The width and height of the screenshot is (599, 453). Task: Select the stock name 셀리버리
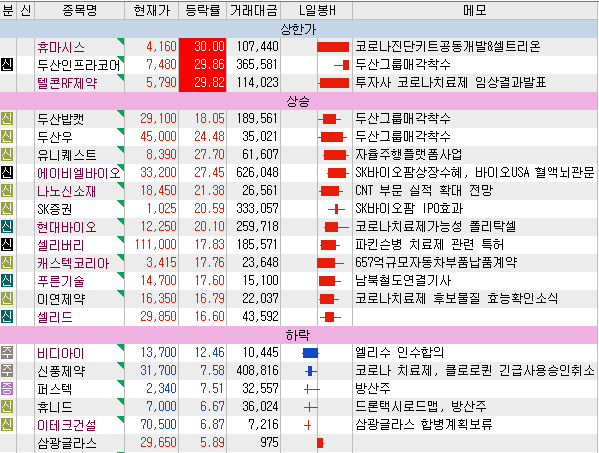(x=60, y=245)
